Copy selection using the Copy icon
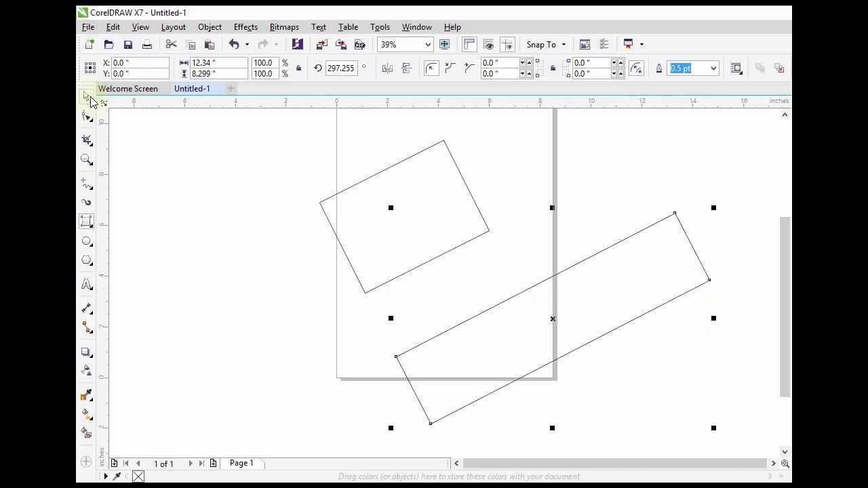The image size is (868, 488). [x=191, y=45]
